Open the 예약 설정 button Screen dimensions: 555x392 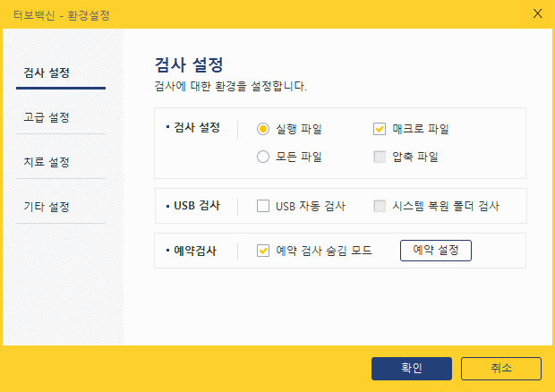pos(435,251)
